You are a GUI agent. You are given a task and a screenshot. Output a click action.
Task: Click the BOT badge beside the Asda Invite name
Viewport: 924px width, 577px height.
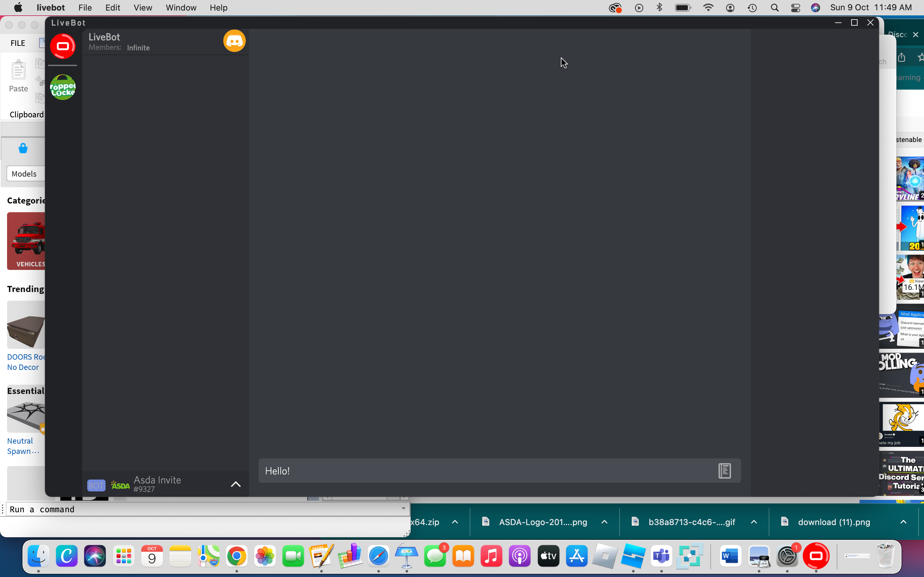tap(96, 485)
